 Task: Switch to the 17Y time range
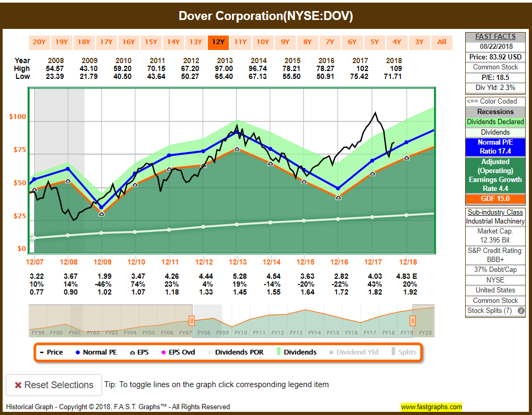(x=106, y=43)
